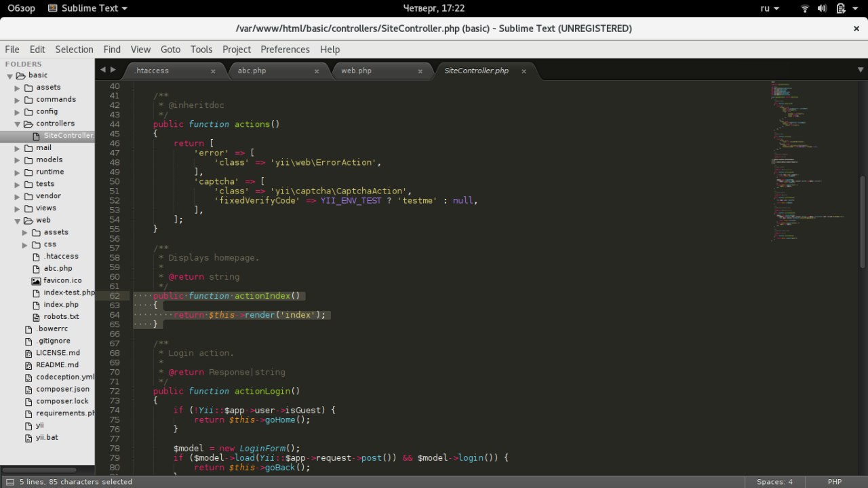Image resolution: width=868 pixels, height=488 pixels.
Task: Click the sidebar toggle icon in status bar
Action: [x=9, y=482]
